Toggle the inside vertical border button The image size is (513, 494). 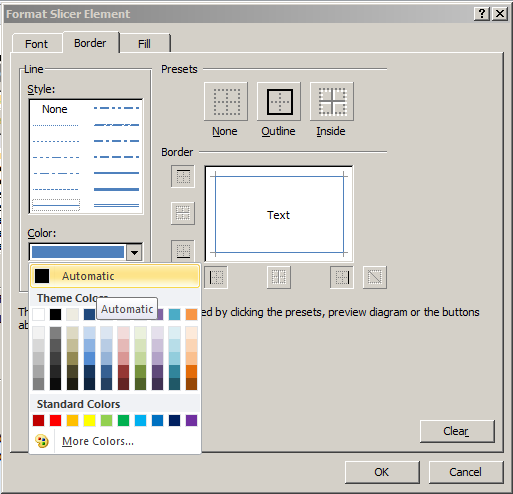(279, 277)
